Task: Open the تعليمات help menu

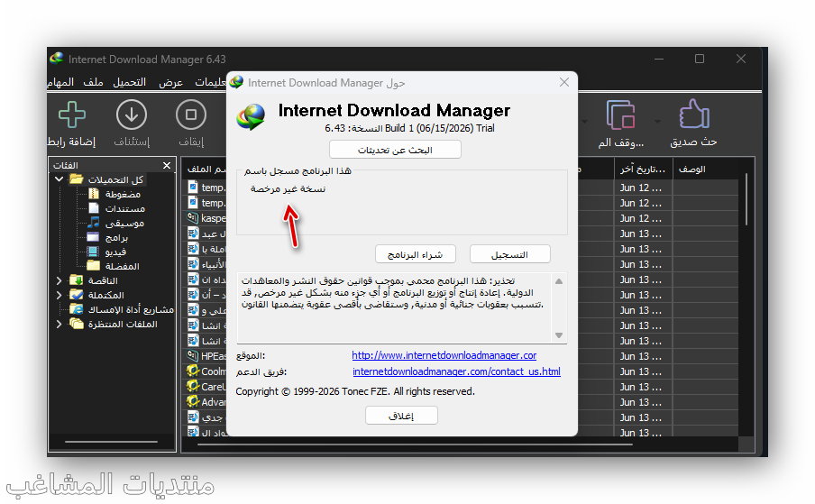Action: click(x=210, y=82)
